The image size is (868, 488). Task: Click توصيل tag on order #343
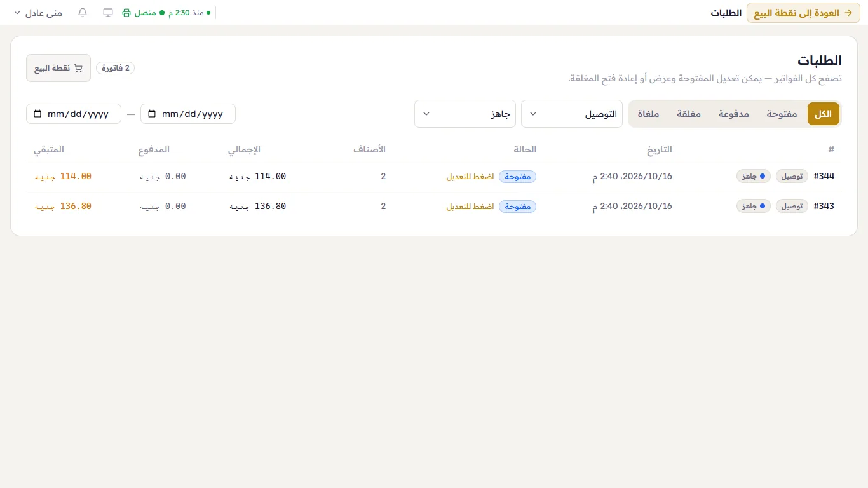point(792,207)
